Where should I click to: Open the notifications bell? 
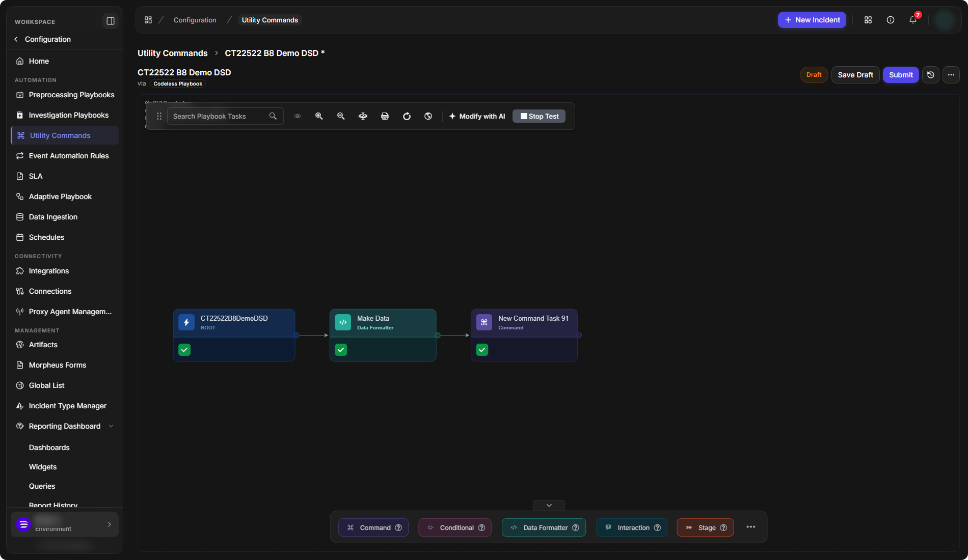tap(913, 20)
